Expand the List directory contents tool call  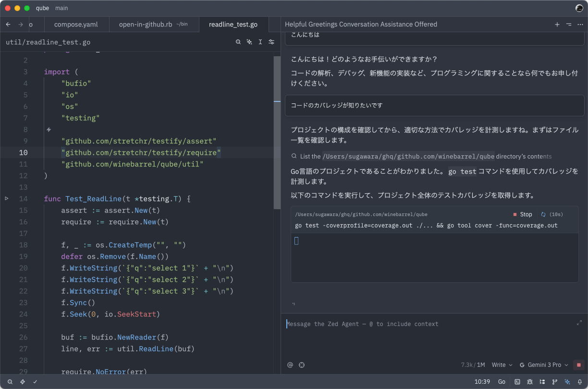(x=421, y=156)
